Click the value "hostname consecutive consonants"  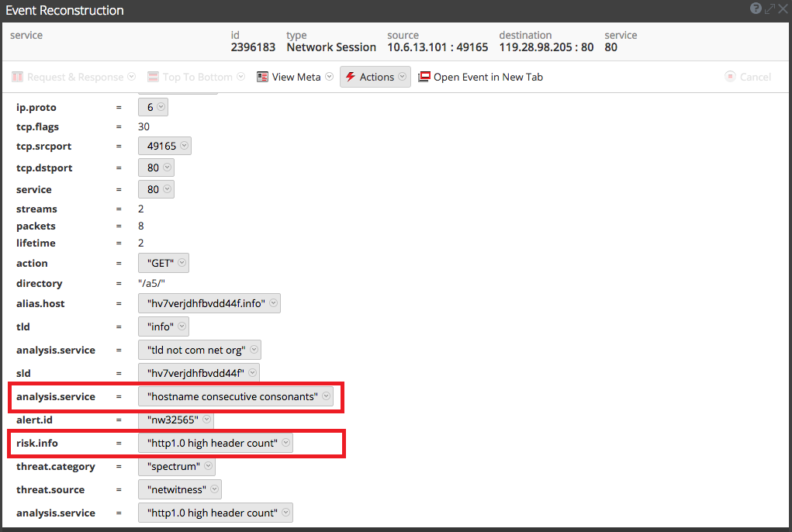click(x=233, y=396)
